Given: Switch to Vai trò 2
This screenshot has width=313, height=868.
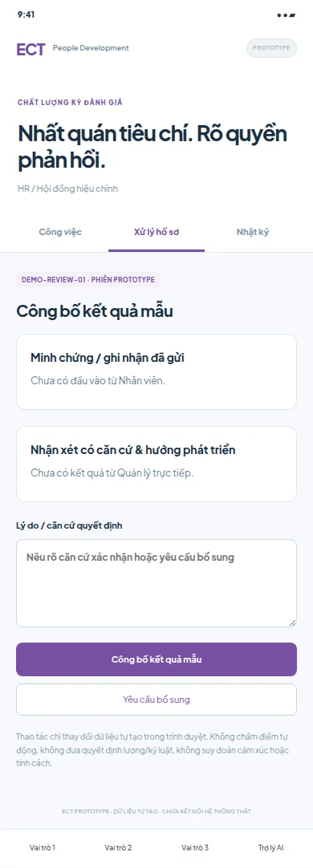Looking at the screenshot, I should point(118,847).
